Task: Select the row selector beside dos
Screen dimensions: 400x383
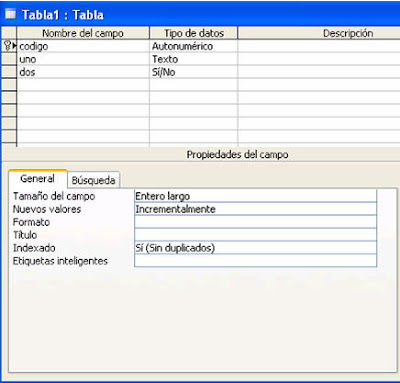Action: pyautogui.click(x=9, y=72)
